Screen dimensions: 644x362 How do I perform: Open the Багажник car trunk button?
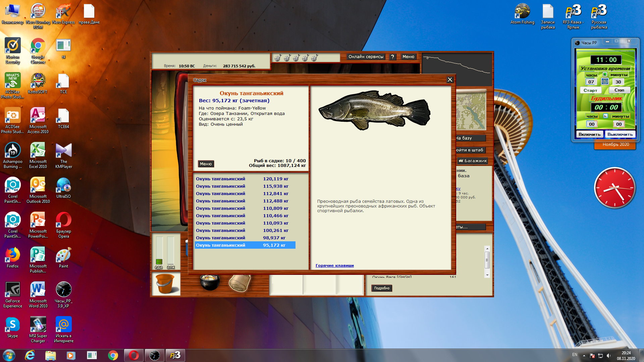coord(473,161)
